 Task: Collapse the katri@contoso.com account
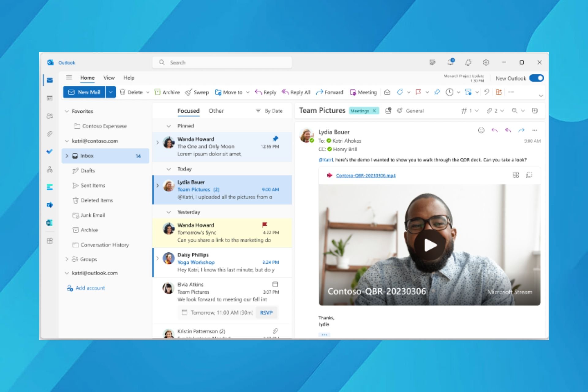[66, 141]
